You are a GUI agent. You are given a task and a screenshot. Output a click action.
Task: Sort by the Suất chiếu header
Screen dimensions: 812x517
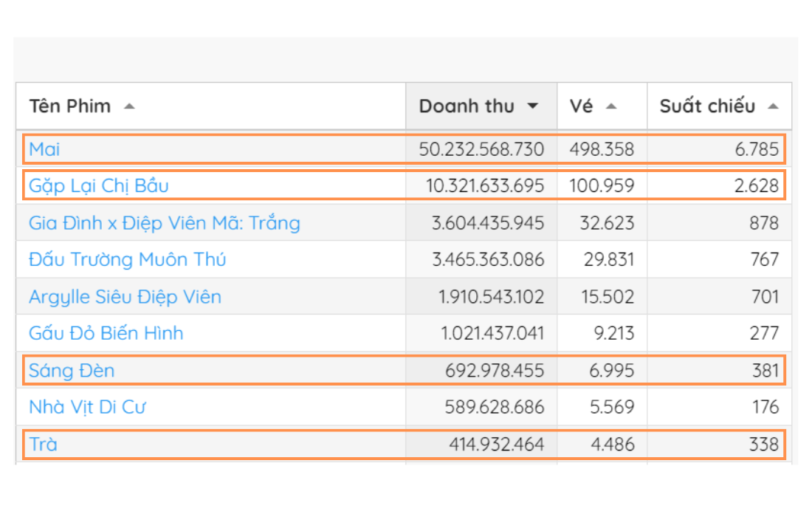pos(707,106)
